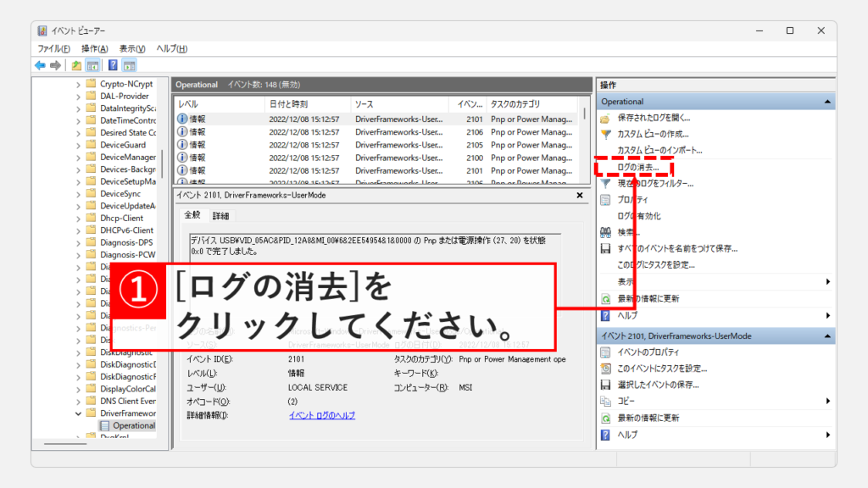Viewport: 868px width, 488px height.
Task: Switch to the 詳細 tab
Action: click(x=220, y=216)
